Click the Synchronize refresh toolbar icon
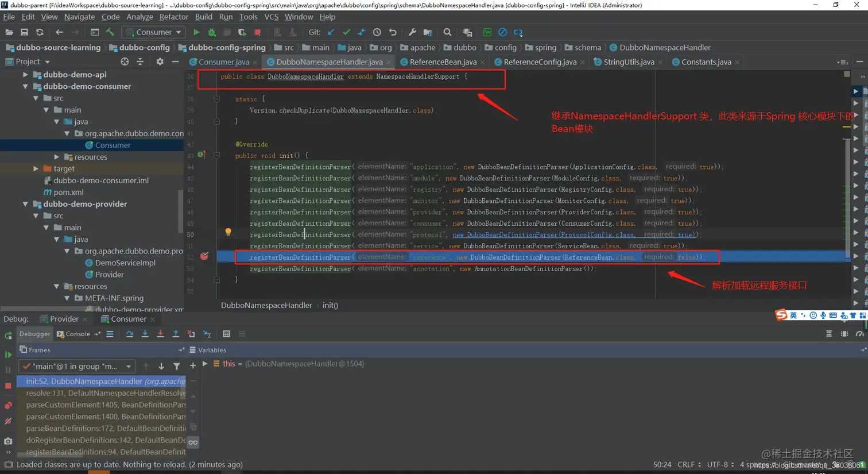 tap(40, 32)
